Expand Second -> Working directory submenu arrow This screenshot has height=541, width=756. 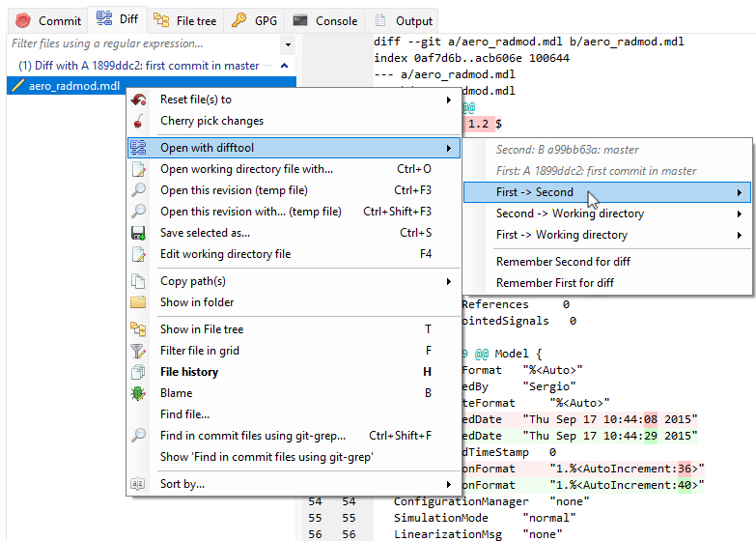pos(740,214)
